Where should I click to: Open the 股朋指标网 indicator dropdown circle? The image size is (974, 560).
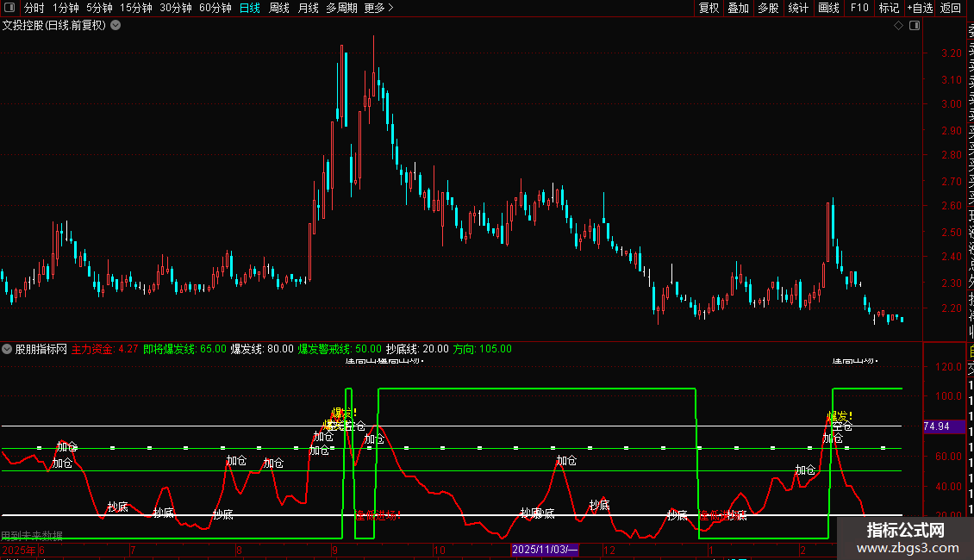pos(7,349)
